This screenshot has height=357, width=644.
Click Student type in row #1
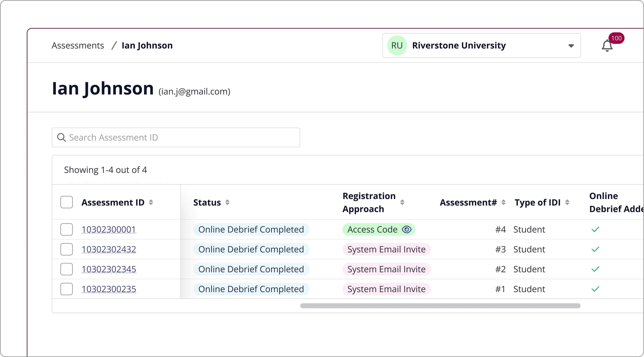coord(529,289)
